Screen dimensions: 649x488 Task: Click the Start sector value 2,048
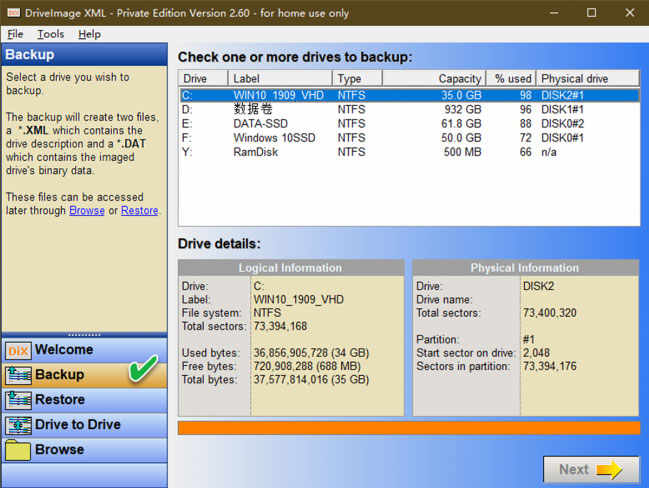[536, 353]
